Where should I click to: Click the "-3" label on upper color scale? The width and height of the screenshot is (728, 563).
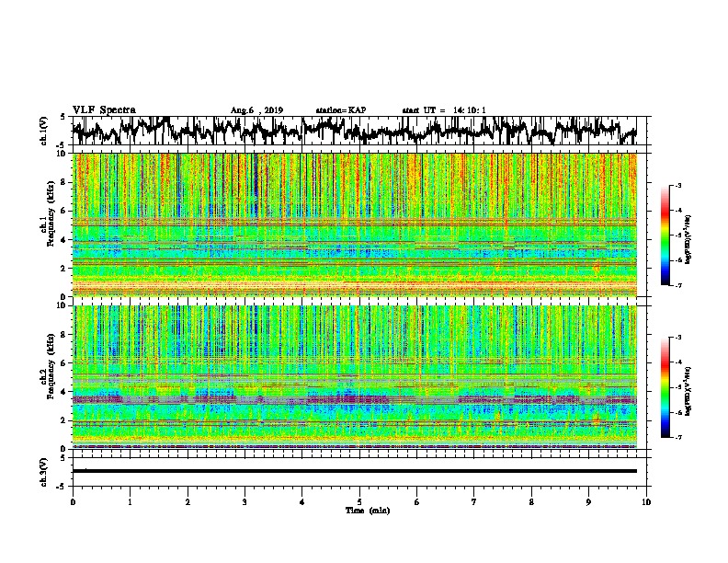tap(677, 186)
